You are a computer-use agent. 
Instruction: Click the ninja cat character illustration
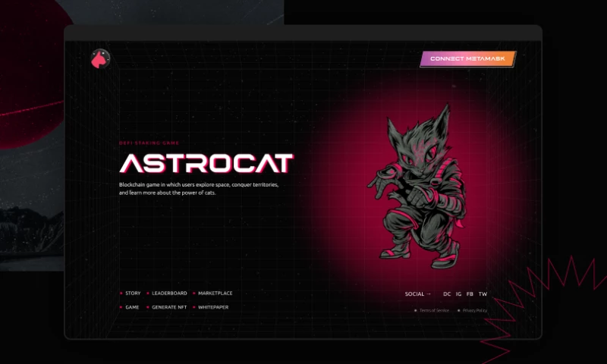point(418,187)
